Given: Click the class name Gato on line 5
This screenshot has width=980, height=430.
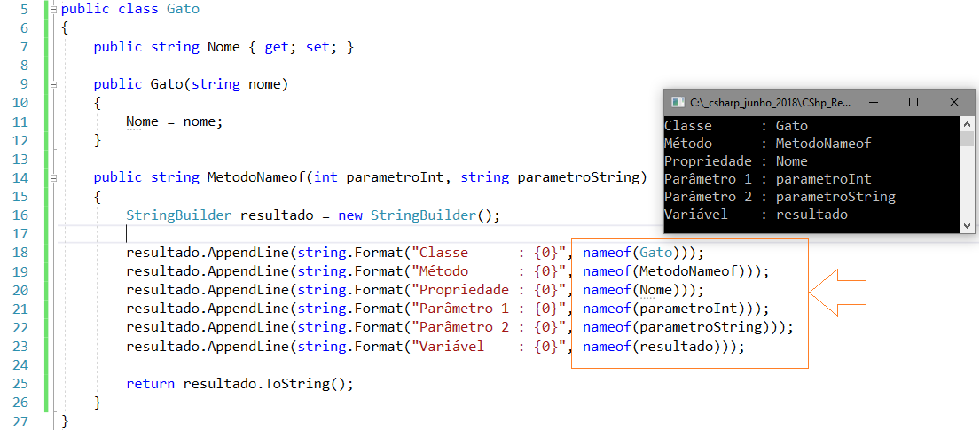Looking at the screenshot, I should click(183, 10).
